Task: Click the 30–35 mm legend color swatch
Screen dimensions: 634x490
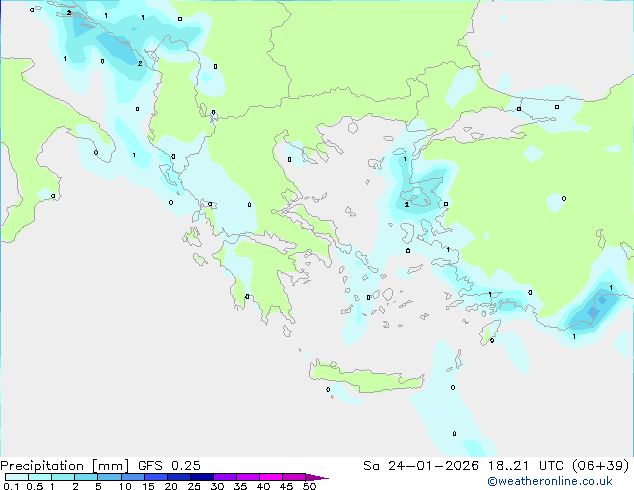Action: [x=225, y=477]
